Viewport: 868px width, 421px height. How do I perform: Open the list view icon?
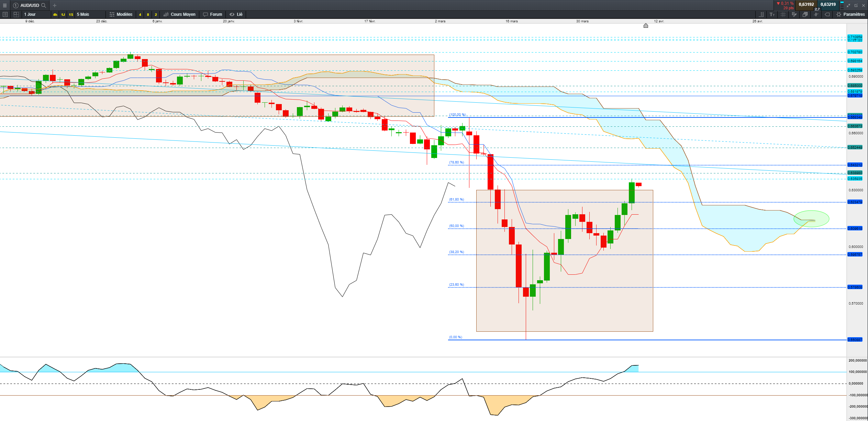pos(5,14)
